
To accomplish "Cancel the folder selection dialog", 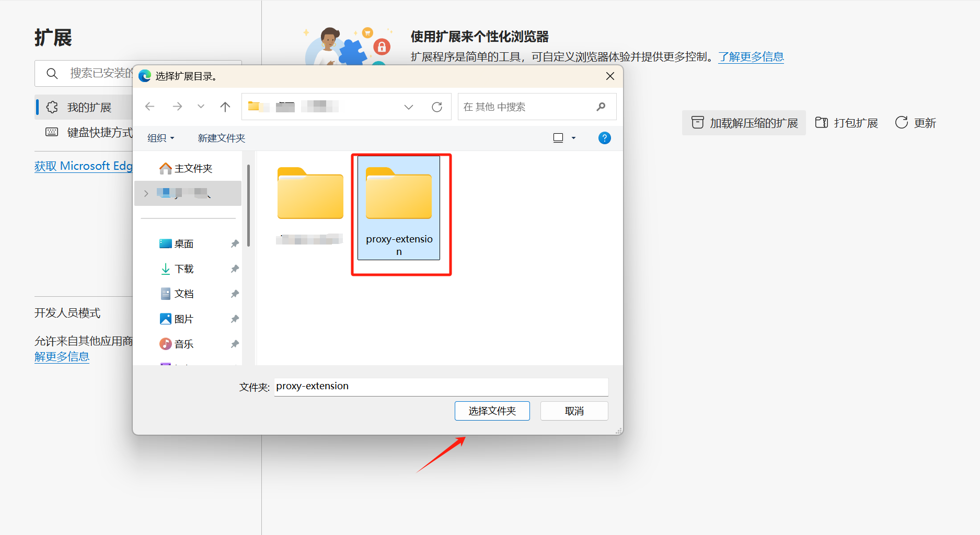I will (574, 411).
